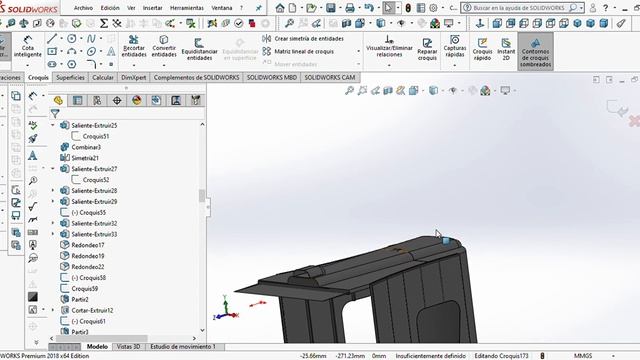This screenshot has width=640, height=360.
Task: Open Complementos de SOLIDWORKS tab
Action: pos(196,77)
